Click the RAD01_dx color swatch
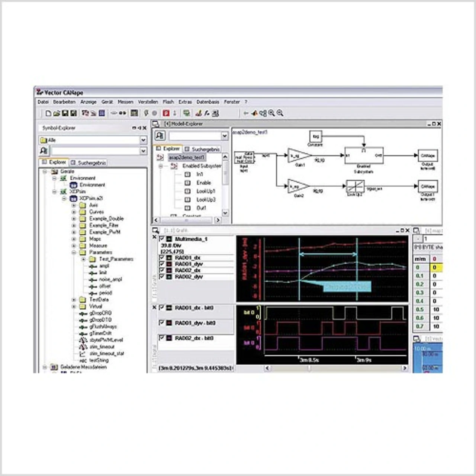The height and width of the screenshot is (476, 476). (x=168, y=257)
